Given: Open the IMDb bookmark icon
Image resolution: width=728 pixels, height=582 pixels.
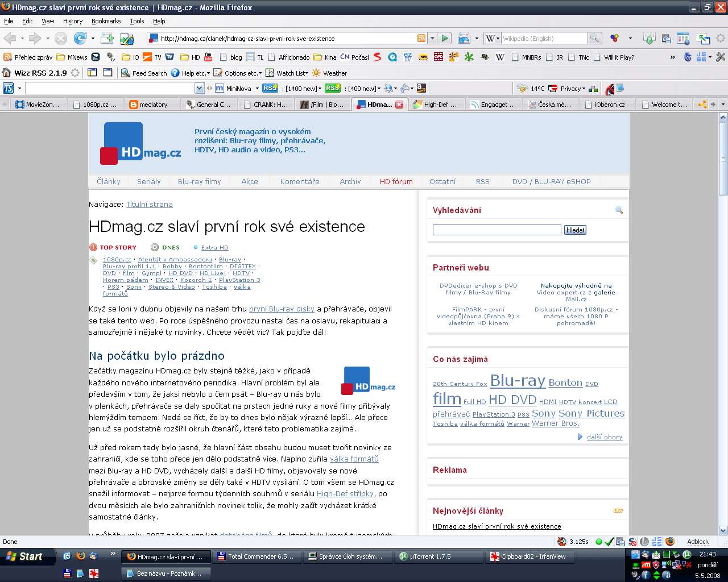Looking at the screenshot, I should 423,57.
